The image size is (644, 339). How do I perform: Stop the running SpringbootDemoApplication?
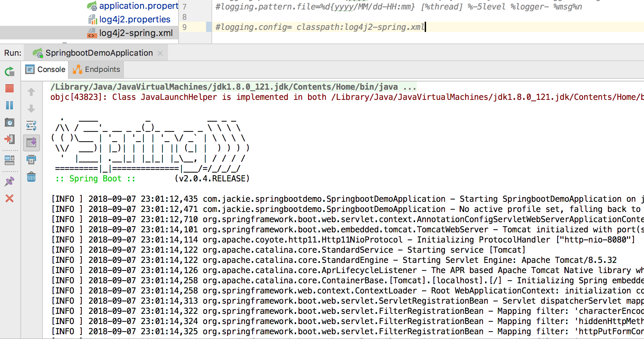click(10, 88)
